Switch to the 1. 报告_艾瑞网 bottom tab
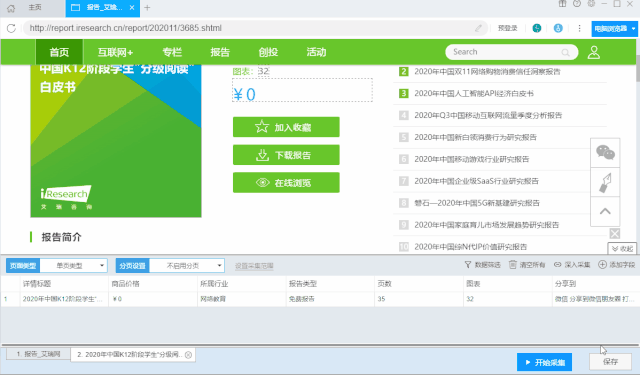The image size is (640, 375). pos(38,354)
